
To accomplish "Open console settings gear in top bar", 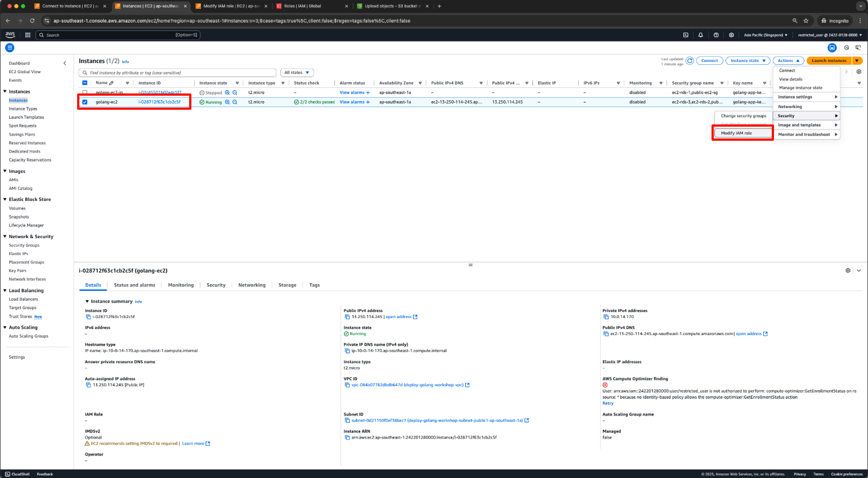I will pyautogui.click(x=731, y=35).
